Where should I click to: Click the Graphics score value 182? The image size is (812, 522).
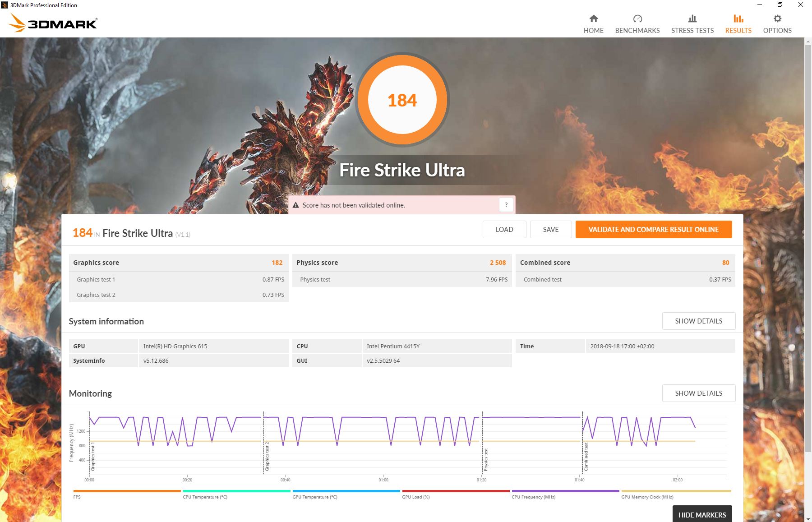277,263
